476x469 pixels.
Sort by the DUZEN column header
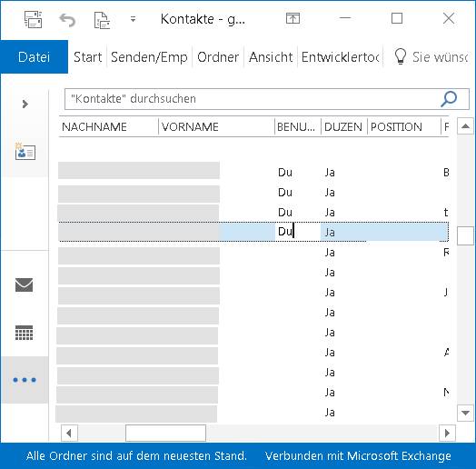coord(344,126)
